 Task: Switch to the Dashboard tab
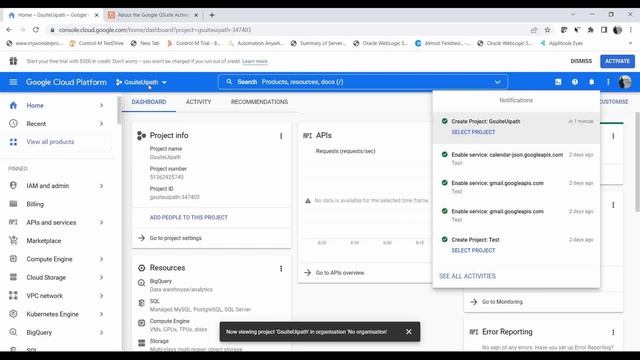pos(149,102)
